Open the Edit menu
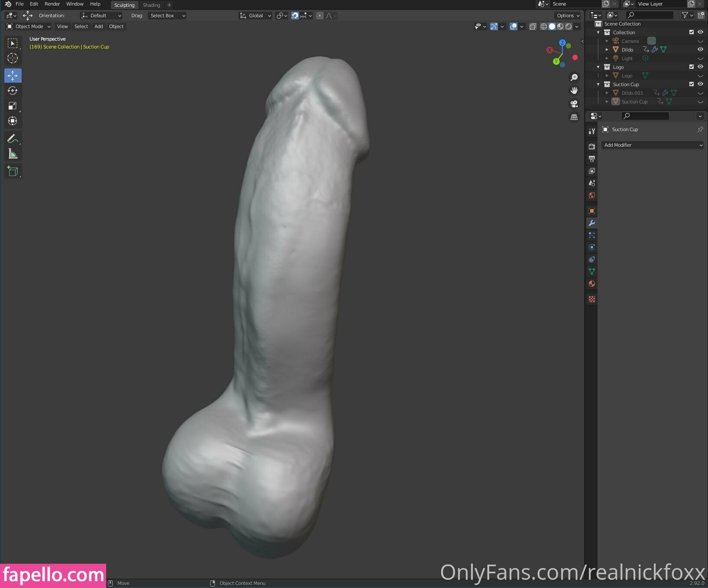This screenshot has height=588, width=708. click(34, 4)
